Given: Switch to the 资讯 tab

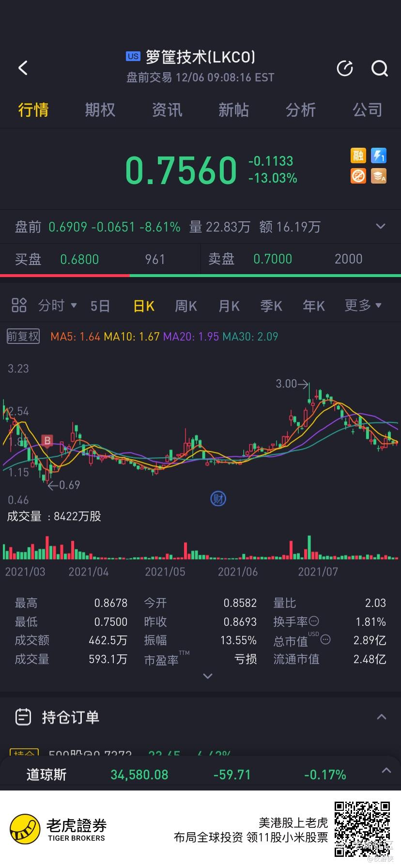Looking at the screenshot, I should [167, 110].
